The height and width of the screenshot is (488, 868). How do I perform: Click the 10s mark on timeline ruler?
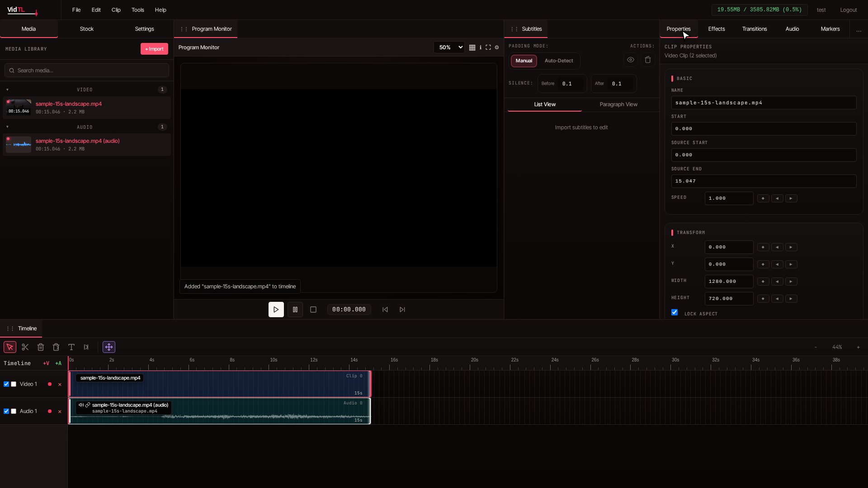pos(274,360)
